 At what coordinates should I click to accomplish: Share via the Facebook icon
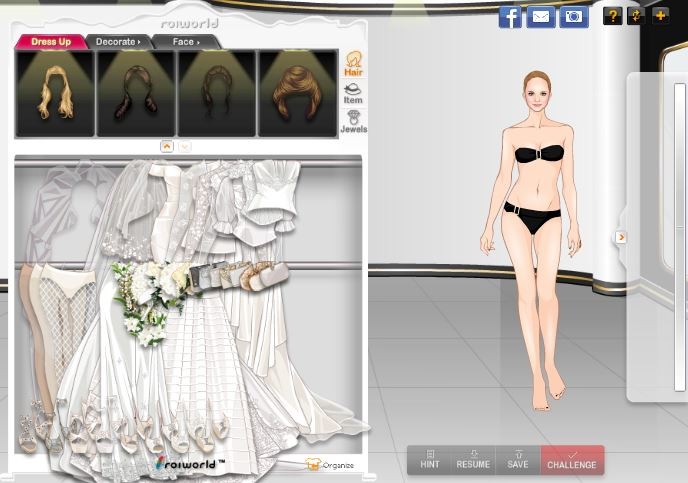point(510,16)
